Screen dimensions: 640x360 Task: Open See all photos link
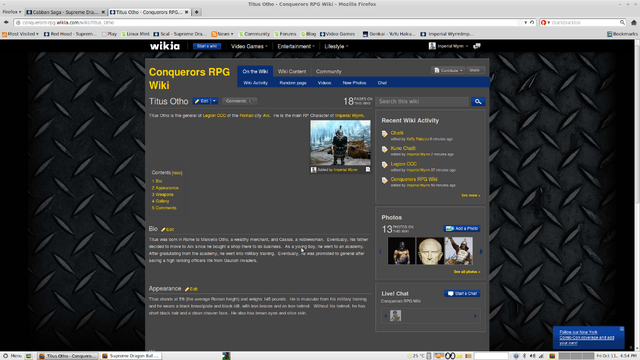[x=467, y=272]
